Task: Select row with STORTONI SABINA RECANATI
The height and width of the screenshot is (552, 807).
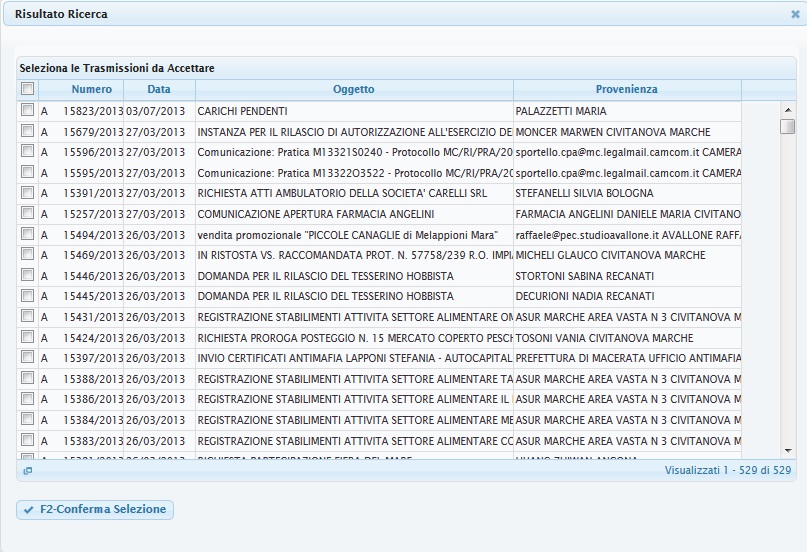Action: tap(583, 276)
